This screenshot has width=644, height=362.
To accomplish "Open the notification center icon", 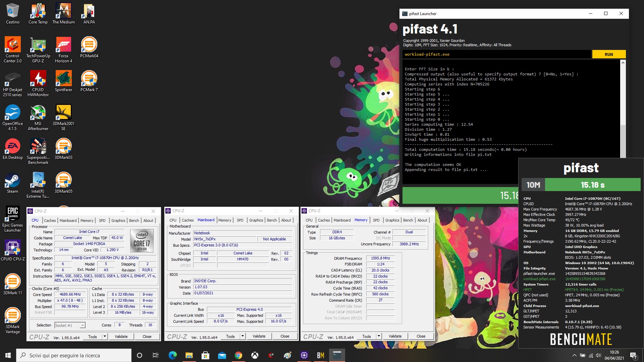I will pos(633,355).
